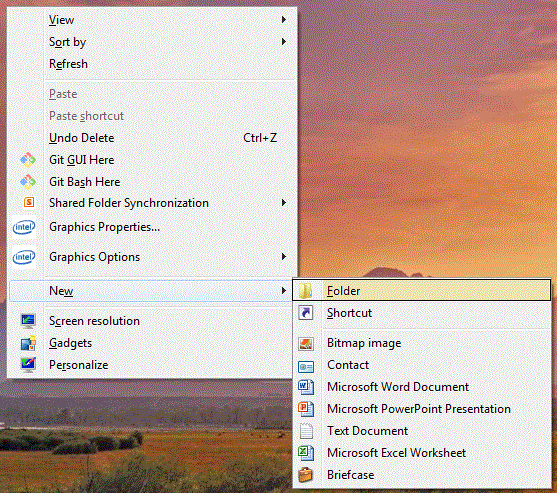Expand the Graphics Options submenu arrow

click(283, 256)
